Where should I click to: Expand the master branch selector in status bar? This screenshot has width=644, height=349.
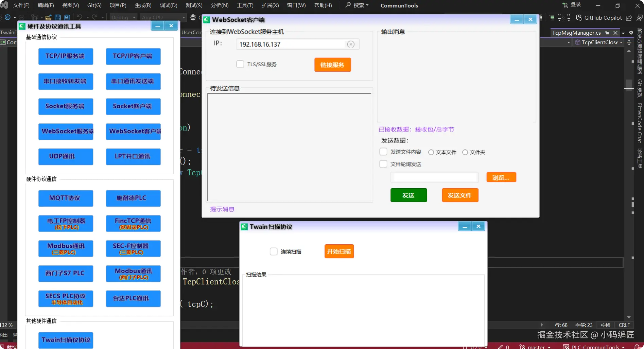tap(549, 347)
